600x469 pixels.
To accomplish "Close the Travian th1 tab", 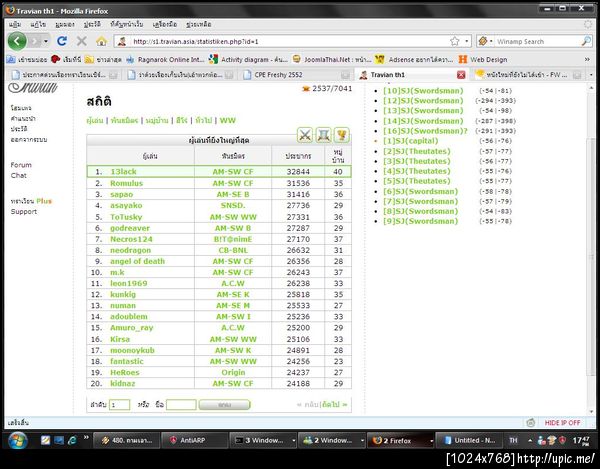I will coord(461,75).
